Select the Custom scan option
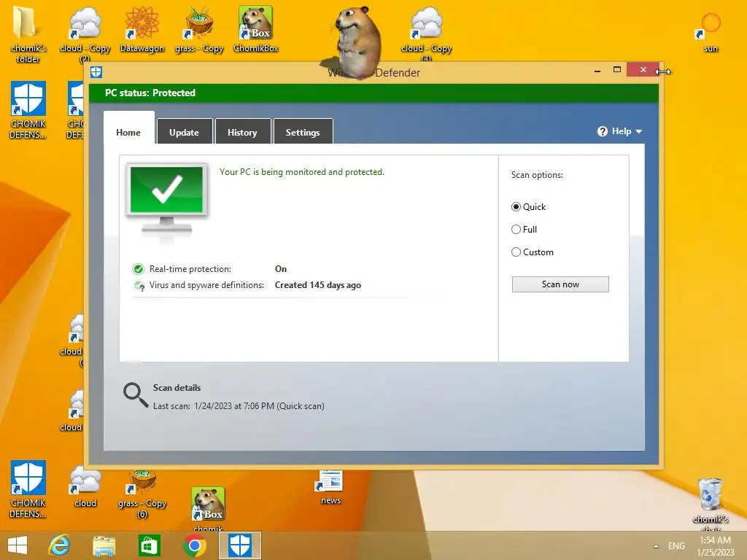The image size is (747, 560). point(532,252)
